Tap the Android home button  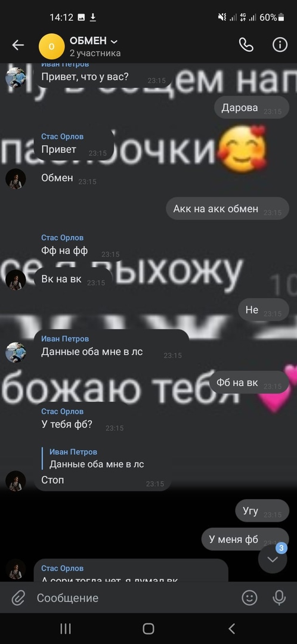pos(148,628)
